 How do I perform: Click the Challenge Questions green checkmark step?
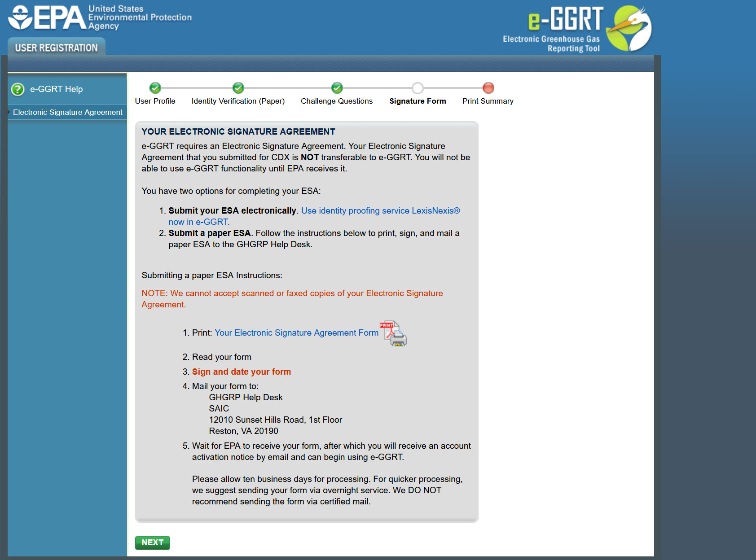(337, 88)
